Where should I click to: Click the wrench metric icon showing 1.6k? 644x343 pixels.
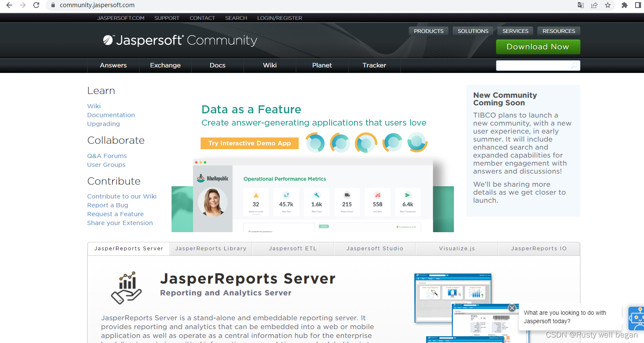click(317, 195)
